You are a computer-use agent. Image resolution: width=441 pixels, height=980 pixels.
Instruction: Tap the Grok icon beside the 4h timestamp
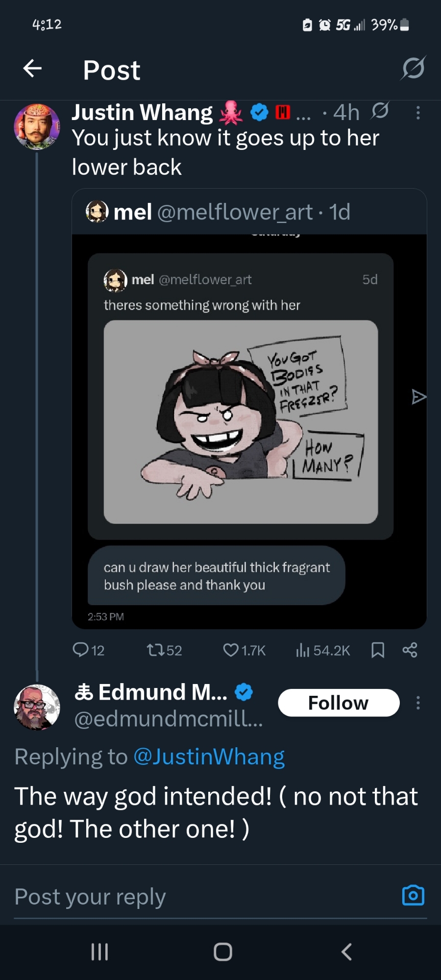click(380, 111)
